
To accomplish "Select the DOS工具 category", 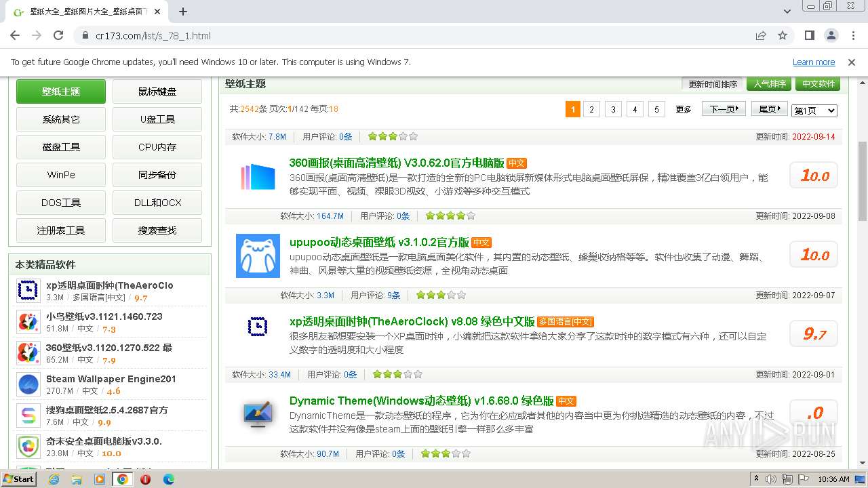I will [61, 203].
